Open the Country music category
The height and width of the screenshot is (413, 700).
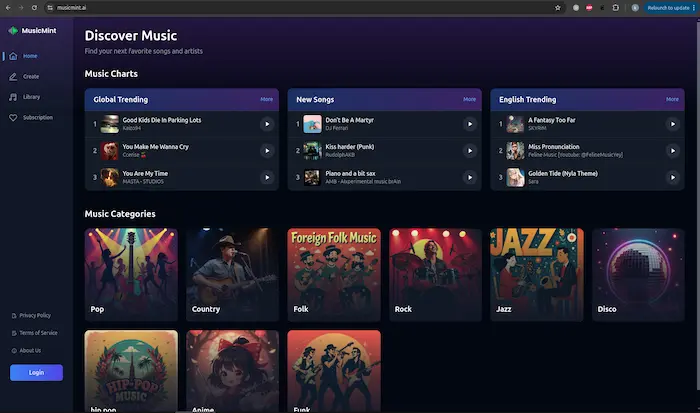click(x=233, y=274)
